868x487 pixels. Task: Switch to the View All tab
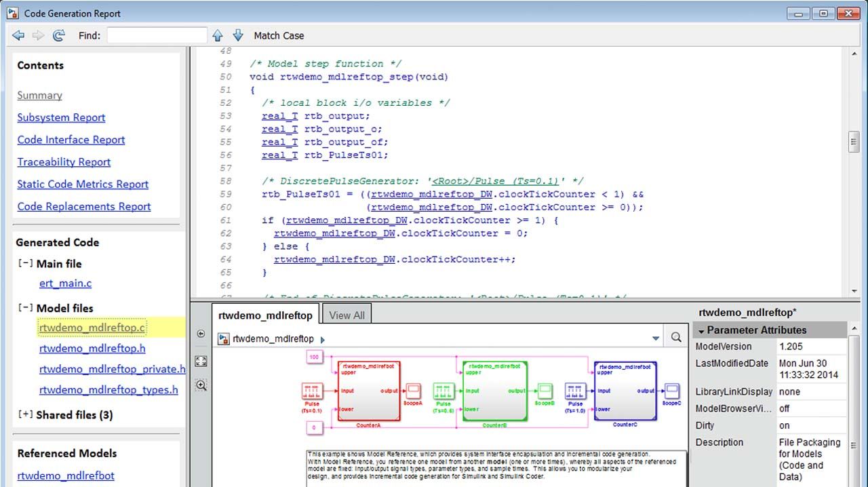(347, 315)
